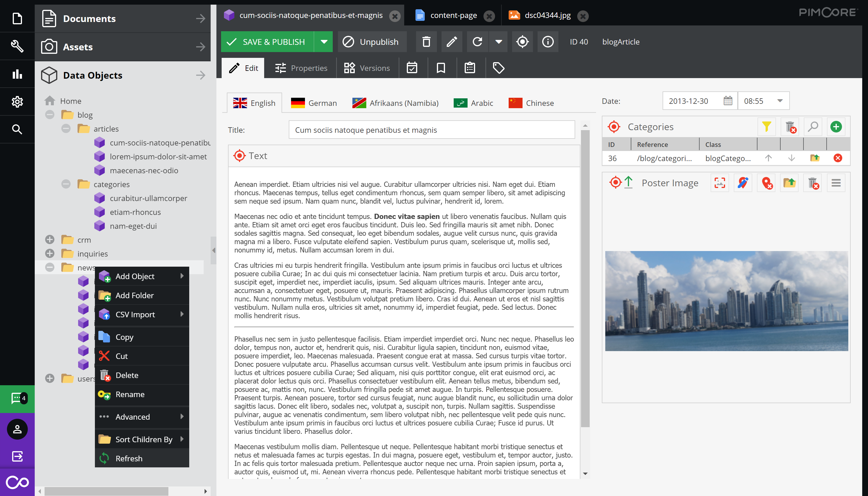Choose Add Folder from context menu
This screenshot has height=496, width=868.
135,295
